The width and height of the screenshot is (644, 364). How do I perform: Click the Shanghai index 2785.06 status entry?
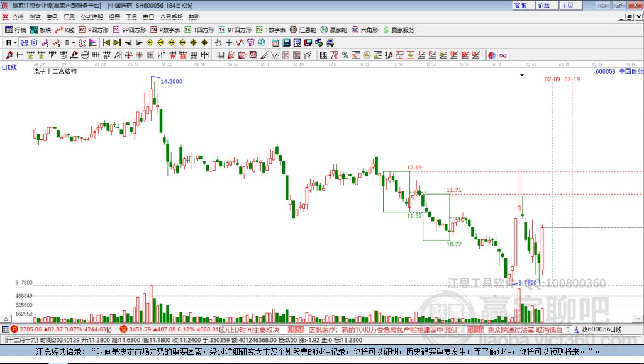point(61,329)
